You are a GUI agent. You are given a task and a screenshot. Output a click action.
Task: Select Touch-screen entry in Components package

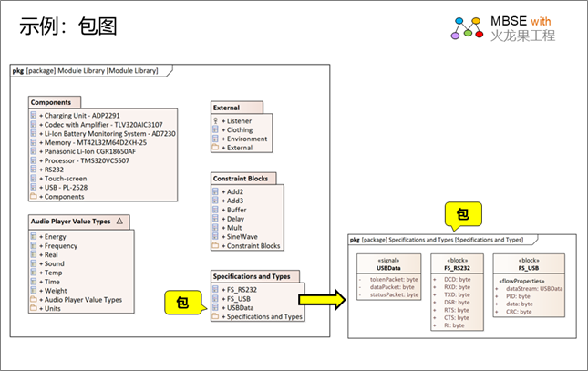(66, 179)
